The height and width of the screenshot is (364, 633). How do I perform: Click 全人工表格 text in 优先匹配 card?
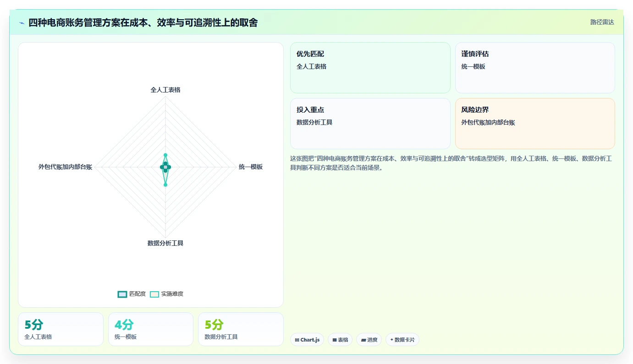click(x=312, y=66)
